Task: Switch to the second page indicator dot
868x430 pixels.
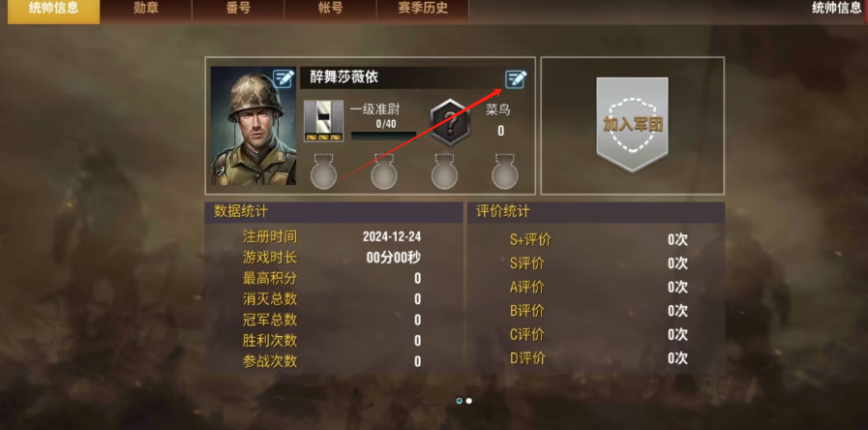Action: tap(469, 401)
